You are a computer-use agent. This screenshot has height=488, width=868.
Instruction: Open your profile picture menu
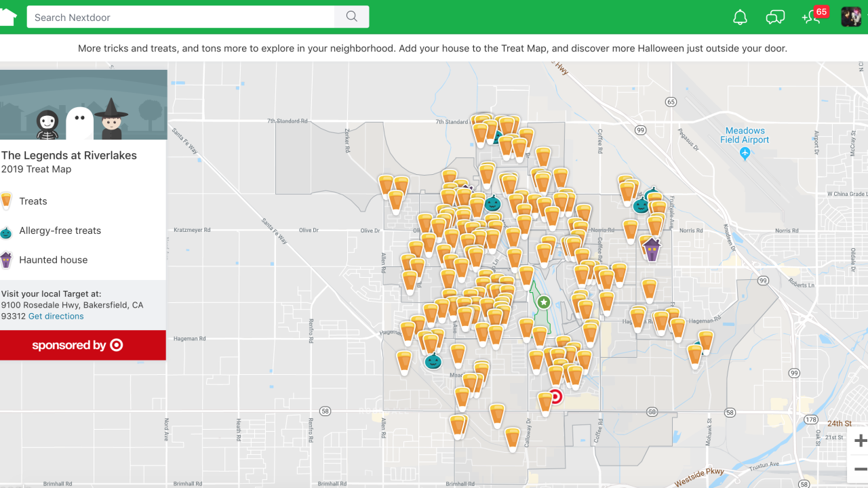pyautogui.click(x=851, y=16)
